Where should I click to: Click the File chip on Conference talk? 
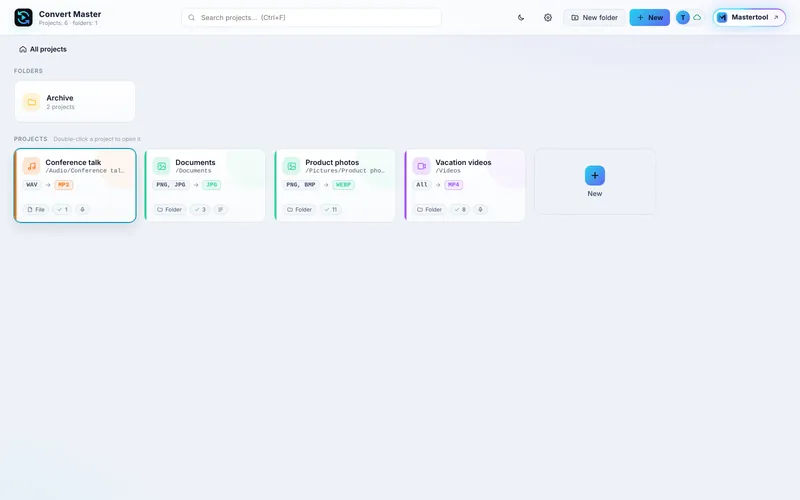coord(36,209)
